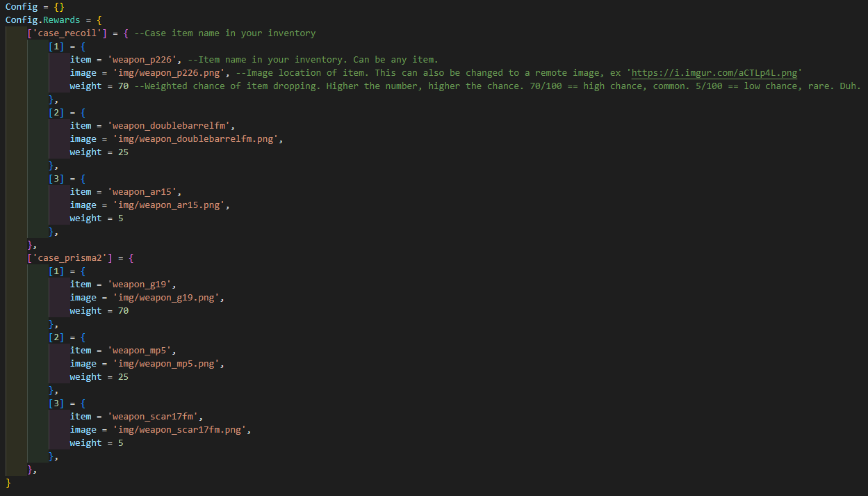868x496 pixels.
Task: Click the Config.Rewards declaration line
Action: (x=54, y=20)
